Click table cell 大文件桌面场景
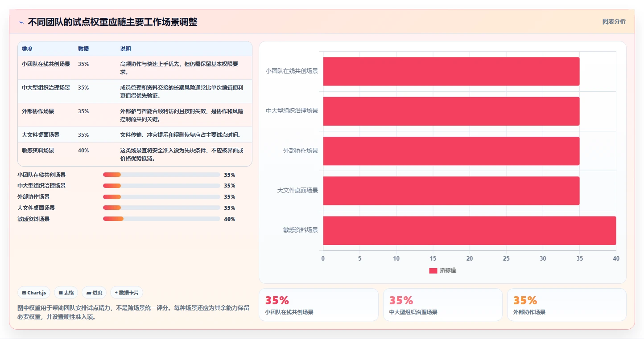The image size is (644, 339). tap(41, 135)
